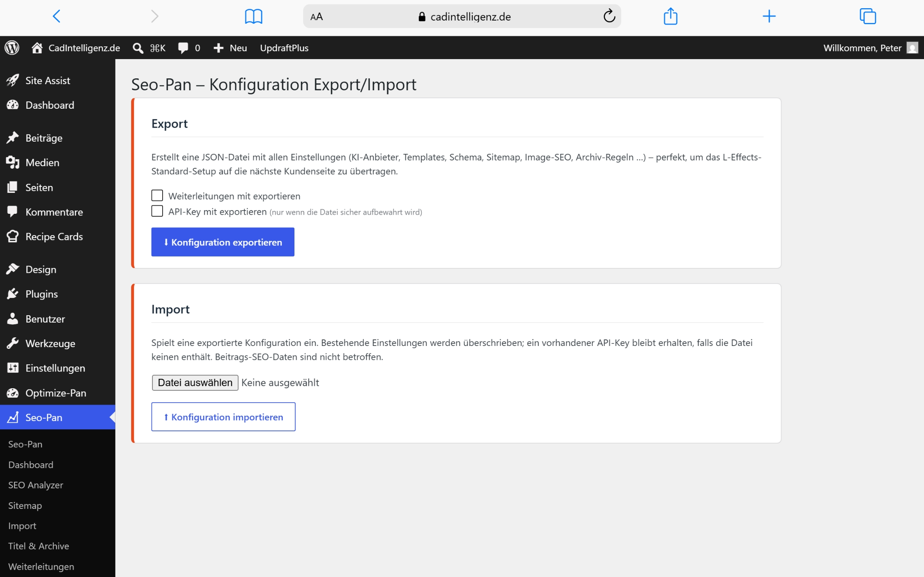Tap the Safari forward arrow
Viewport: 924px width, 577px height.
click(x=154, y=16)
